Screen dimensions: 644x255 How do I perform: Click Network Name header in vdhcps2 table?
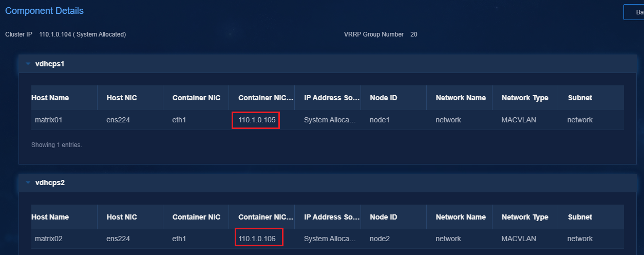point(461,217)
